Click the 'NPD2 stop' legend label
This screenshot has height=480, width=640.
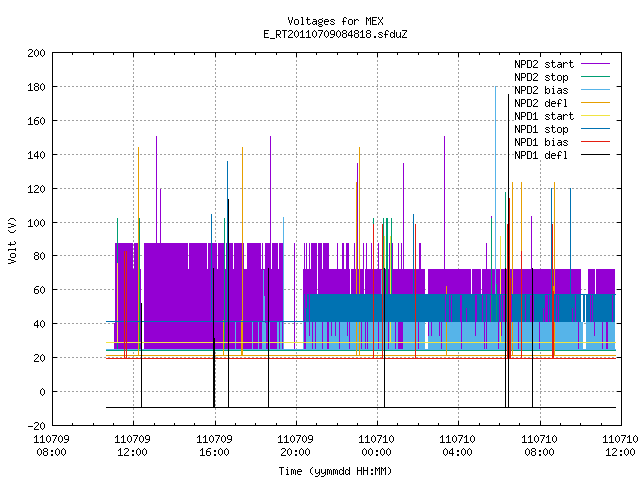541,77
